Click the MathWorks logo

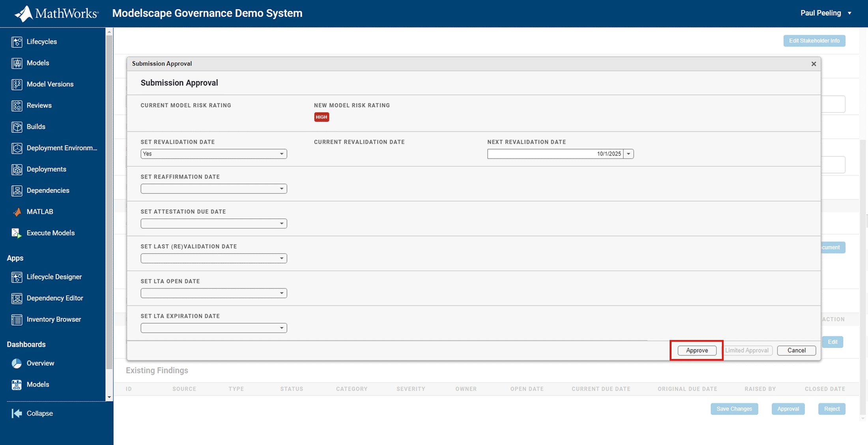point(56,13)
